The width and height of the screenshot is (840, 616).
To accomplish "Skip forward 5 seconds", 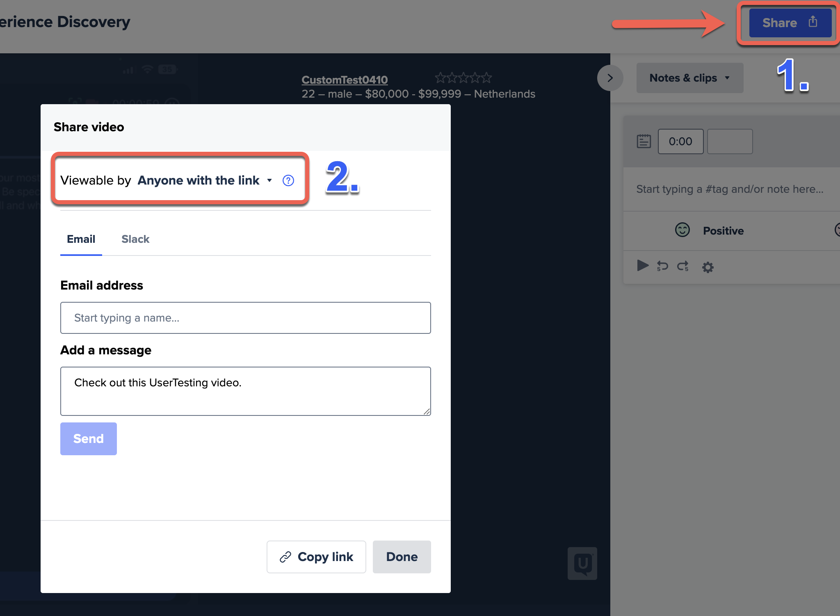I will click(x=683, y=267).
